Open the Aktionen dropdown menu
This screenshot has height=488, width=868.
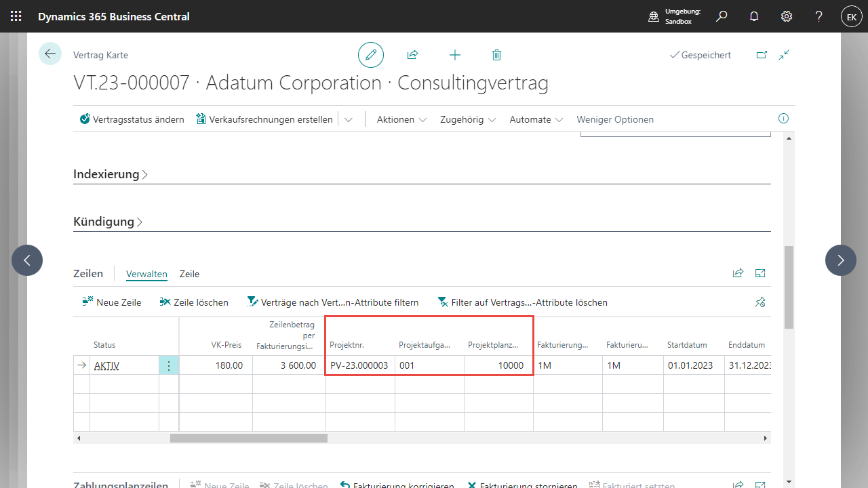click(401, 119)
